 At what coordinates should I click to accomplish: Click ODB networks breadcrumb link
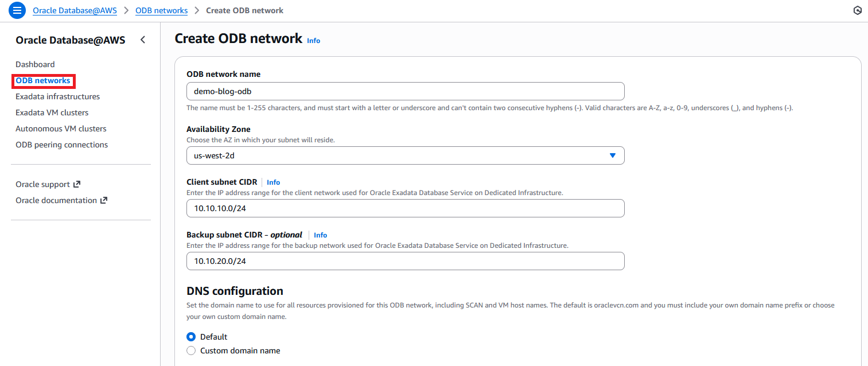[161, 10]
